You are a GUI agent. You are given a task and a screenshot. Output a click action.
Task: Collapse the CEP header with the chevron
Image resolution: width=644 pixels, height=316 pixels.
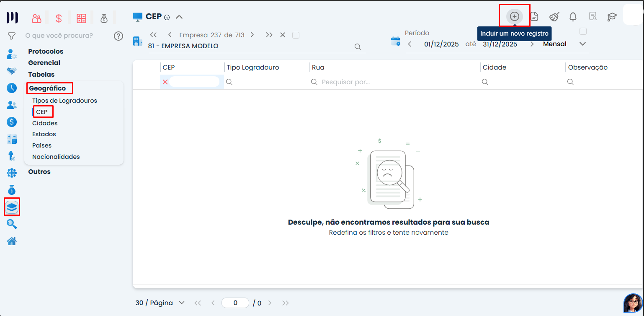(x=179, y=17)
